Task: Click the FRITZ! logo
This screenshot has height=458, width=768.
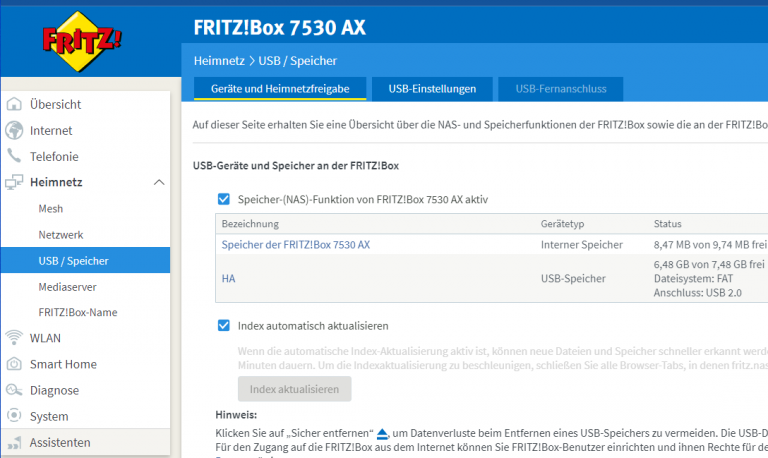Action: (82, 42)
